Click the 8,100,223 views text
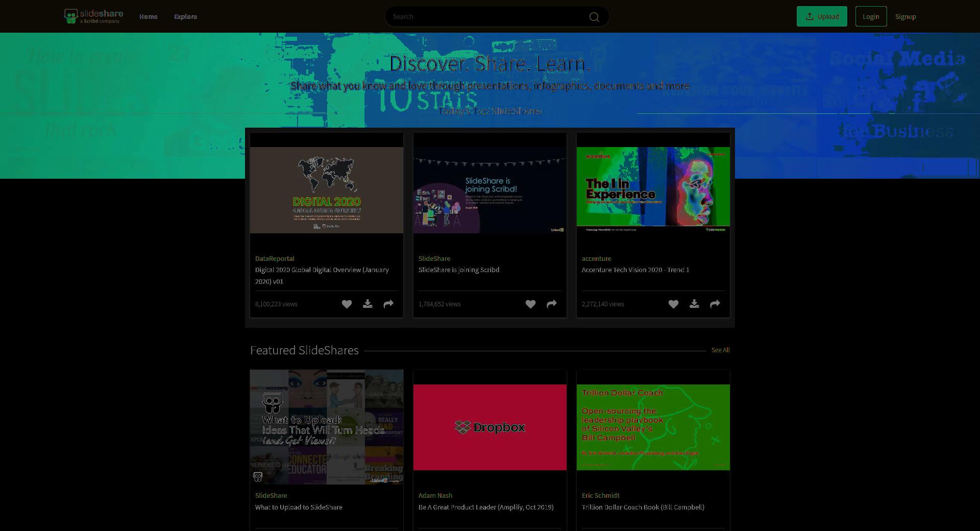980x531 pixels. 276,304
